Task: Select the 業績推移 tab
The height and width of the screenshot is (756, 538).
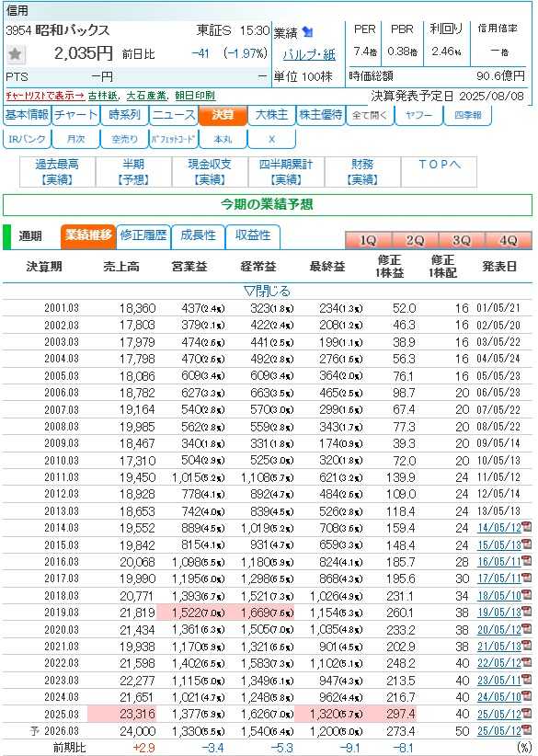Action: 88,236
